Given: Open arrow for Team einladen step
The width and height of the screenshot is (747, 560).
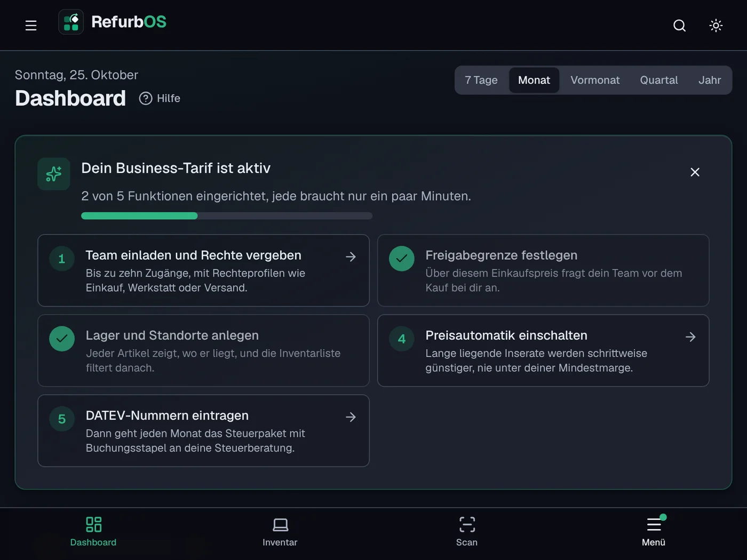Looking at the screenshot, I should 351,257.
